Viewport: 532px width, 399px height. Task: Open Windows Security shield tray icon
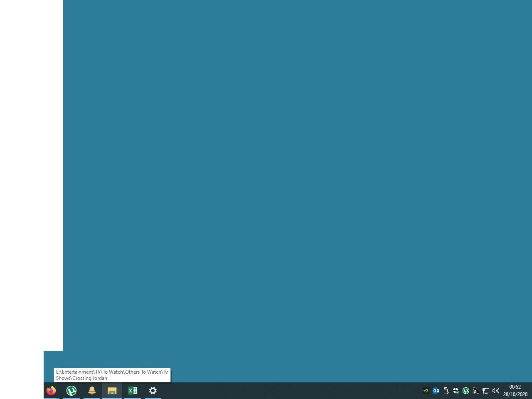(456, 391)
